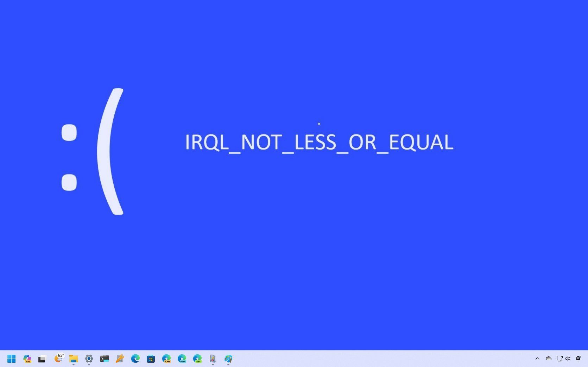Open OneDrive from the system tray
The width and height of the screenshot is (588, 367).
click(x=548, y=359)
